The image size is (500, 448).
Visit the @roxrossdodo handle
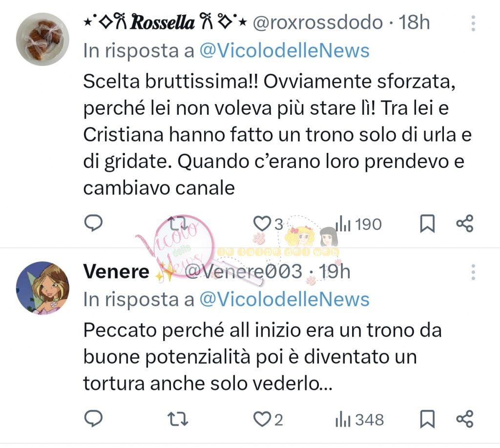click(317, 22)
